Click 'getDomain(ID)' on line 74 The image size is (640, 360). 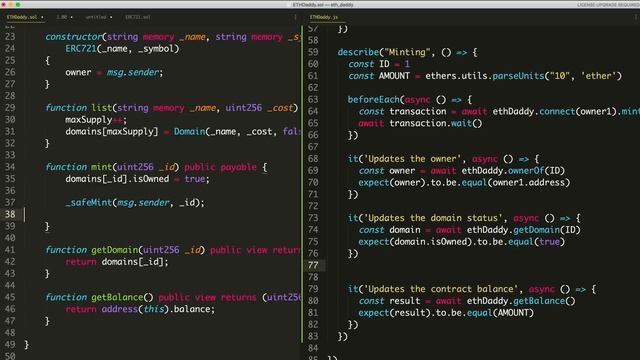coord(547,230)
